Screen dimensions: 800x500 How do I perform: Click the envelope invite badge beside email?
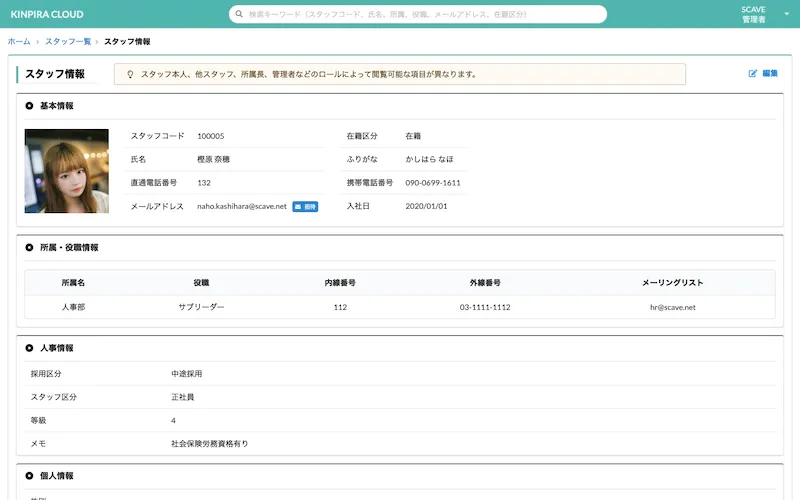[x=305, y=206]
